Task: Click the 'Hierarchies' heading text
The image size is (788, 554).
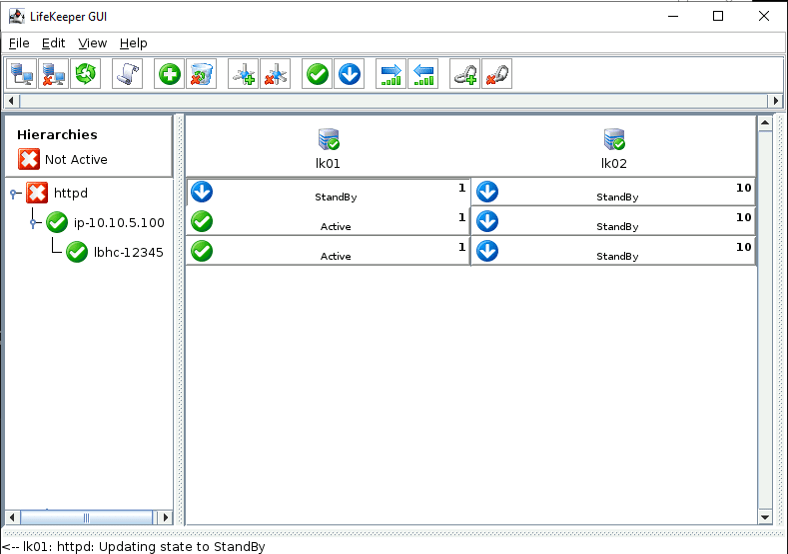Action: pos(57,135)
